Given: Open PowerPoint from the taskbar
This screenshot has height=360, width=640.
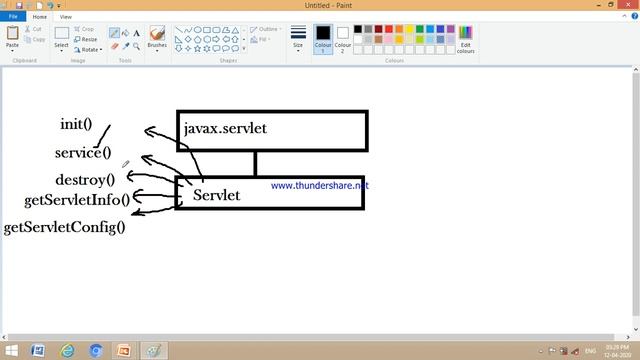Looking at the screenshot, I should click(x=124, y=351).
